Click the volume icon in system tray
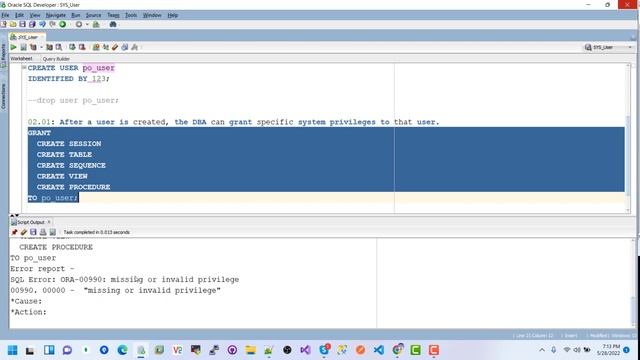 [577, 350]
